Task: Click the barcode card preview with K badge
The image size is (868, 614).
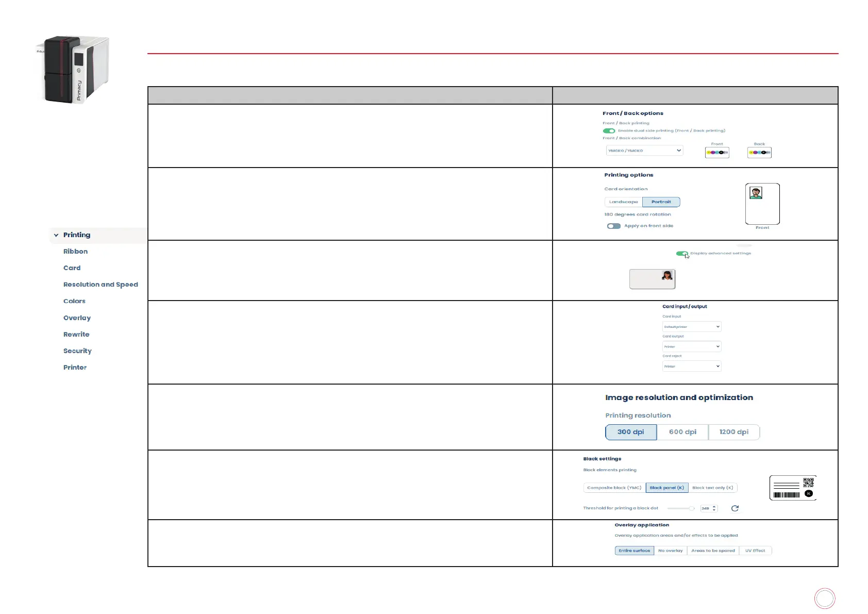Action: [793, 488]
